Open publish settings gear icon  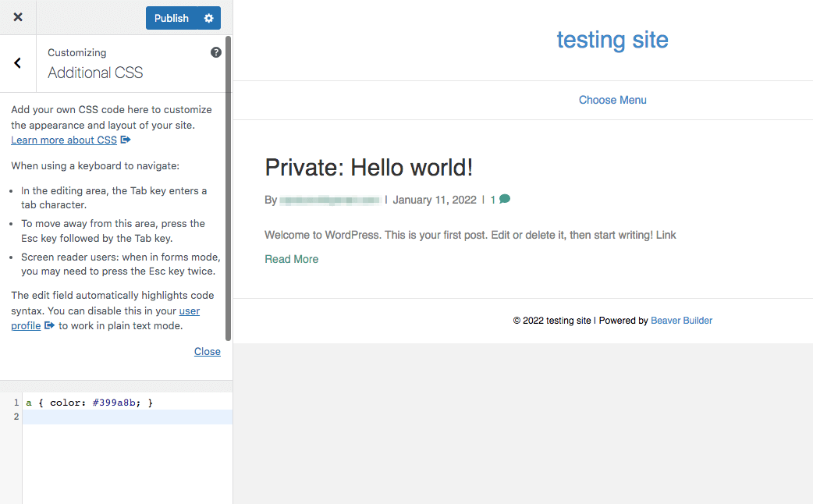click(208, 18)
